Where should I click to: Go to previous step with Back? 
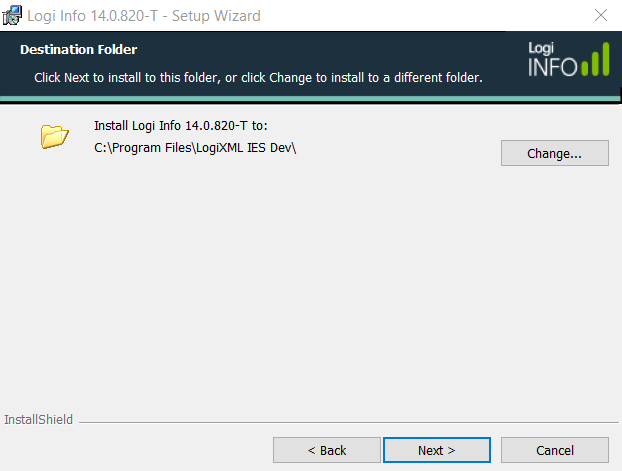327,450
